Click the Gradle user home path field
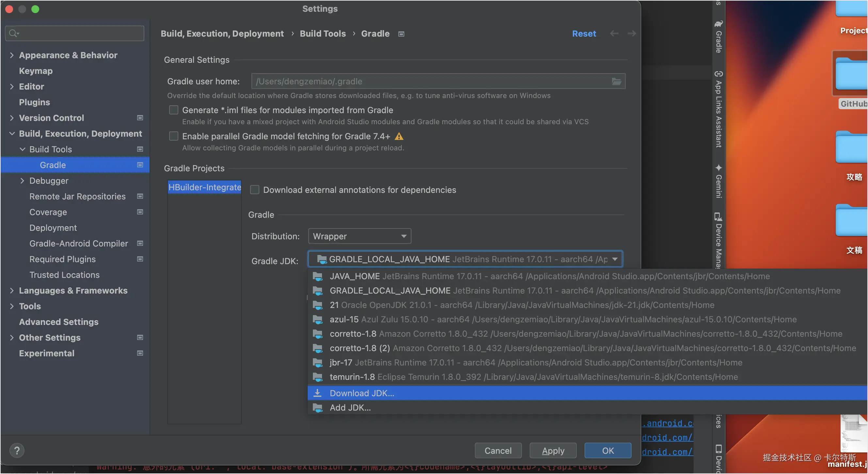 click(x=438, y=81)
